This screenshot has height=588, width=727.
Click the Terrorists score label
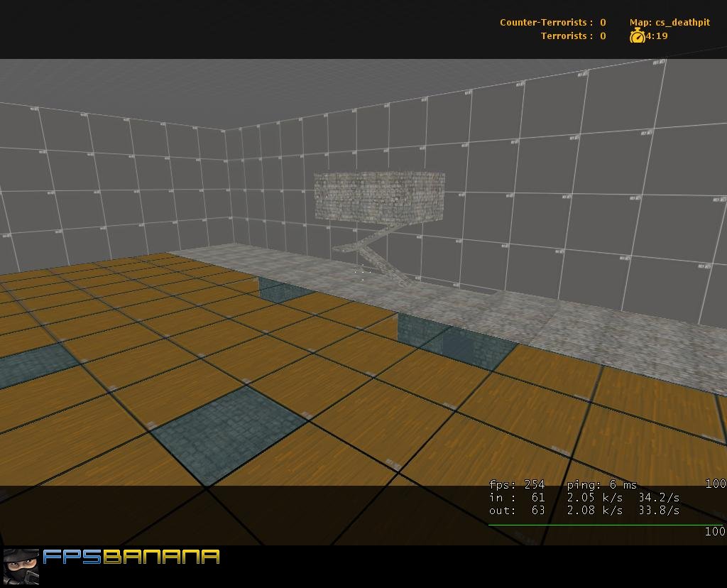point(573,36)
